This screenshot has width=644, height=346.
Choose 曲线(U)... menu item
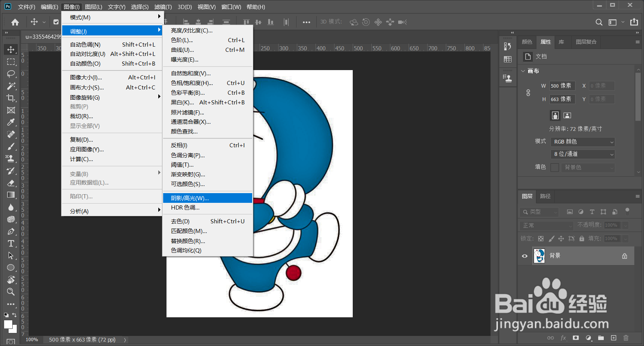tap(208, 50)
